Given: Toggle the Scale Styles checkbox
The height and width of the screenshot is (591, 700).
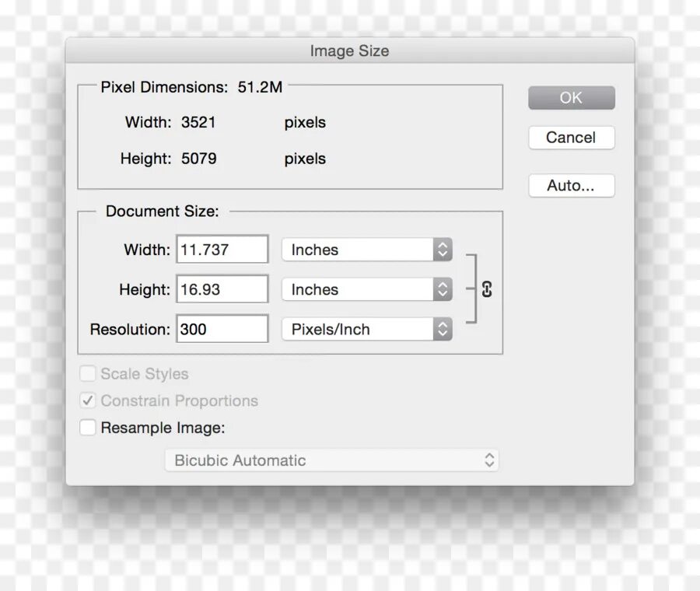Looking at the screenshot, I should pyautogui.click(x=88, y=374).
